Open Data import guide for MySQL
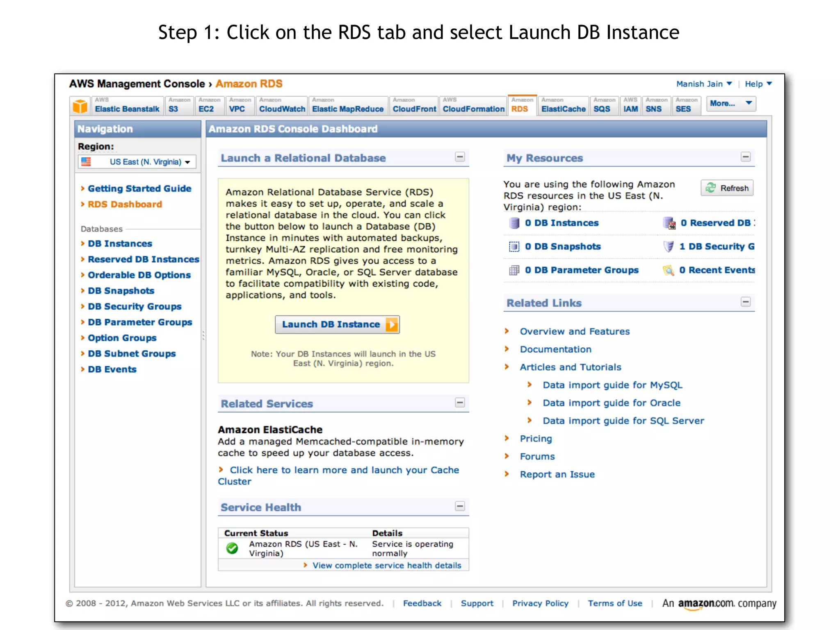Image resolution: width=840 pixels, height=630 pixels. (x=612, y=385)
